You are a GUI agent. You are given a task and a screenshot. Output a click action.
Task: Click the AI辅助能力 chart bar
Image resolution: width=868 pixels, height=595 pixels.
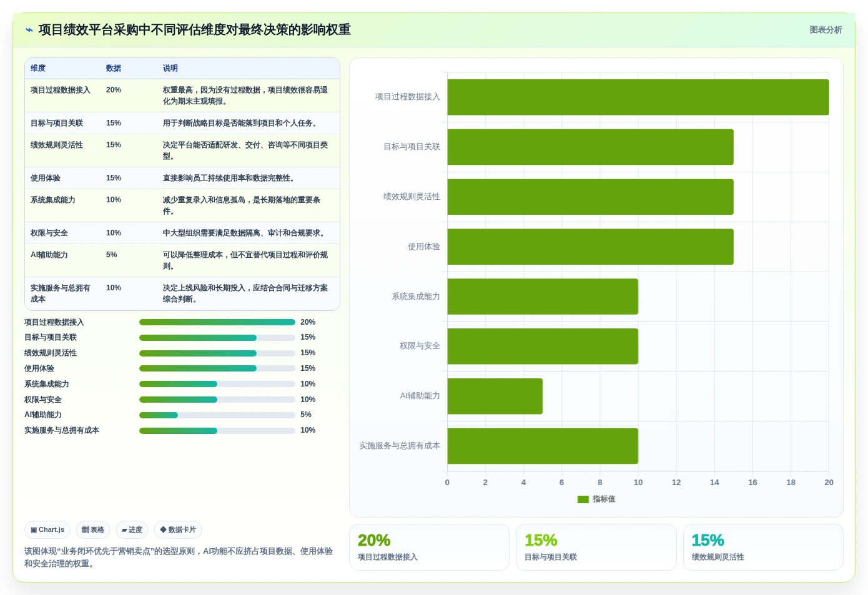point(495,396)
